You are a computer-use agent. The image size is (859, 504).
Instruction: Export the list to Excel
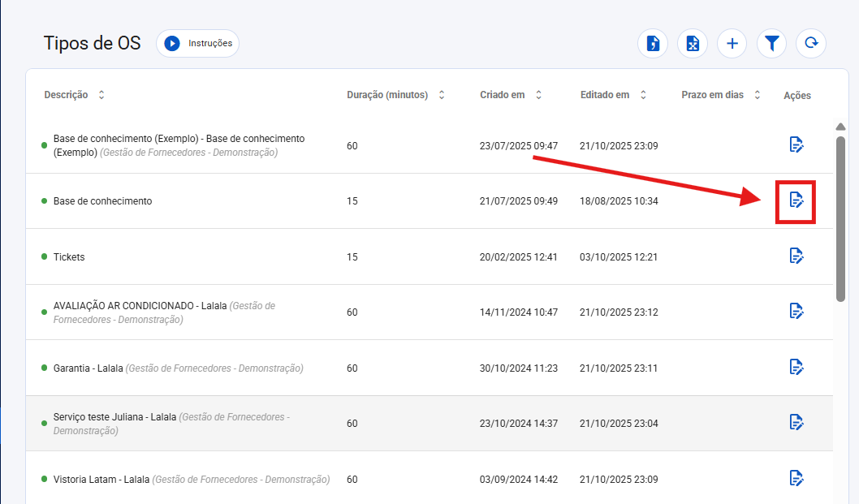[693, 44]
